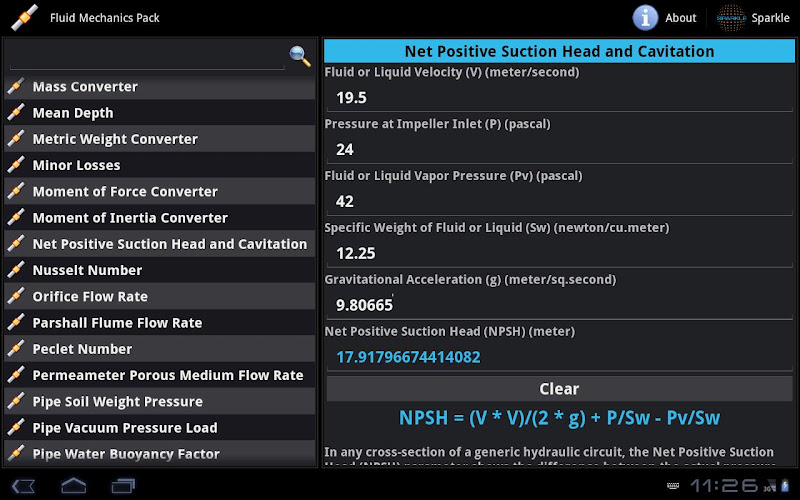The width and height of the screenshot is (800, 500).
Task: Click the pipe icon beside Mass Converter
Action: 16,87
